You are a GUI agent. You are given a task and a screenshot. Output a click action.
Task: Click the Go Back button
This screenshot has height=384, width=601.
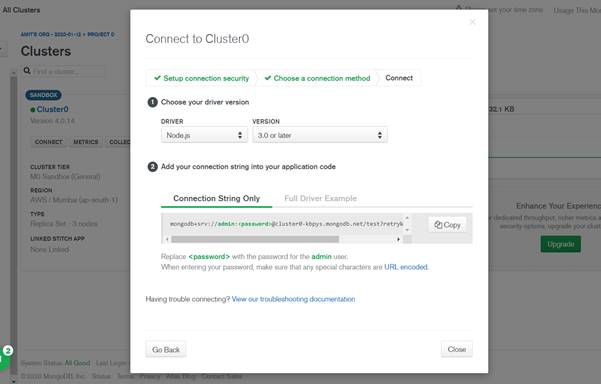166,350
